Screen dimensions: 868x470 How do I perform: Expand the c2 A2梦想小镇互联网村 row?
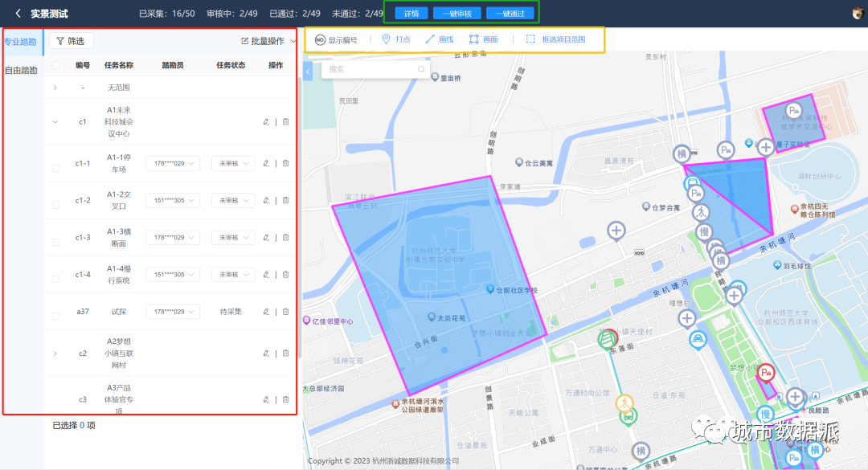pyautogui.click(x=55, y=354)
